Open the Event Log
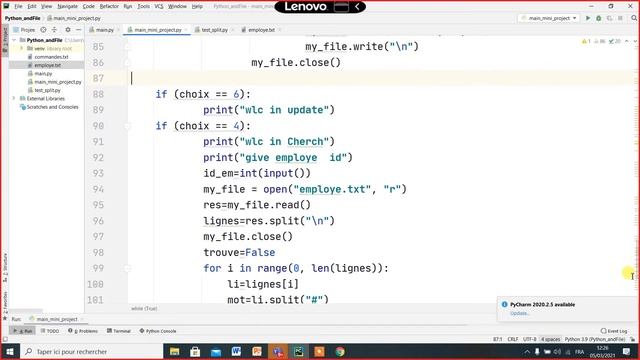 [614, 331]
